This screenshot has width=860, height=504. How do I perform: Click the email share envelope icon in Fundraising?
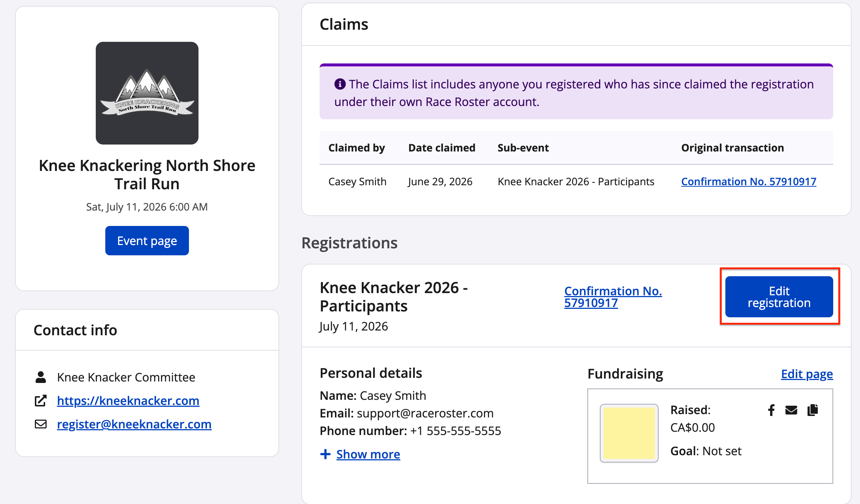tap(791, 410)
